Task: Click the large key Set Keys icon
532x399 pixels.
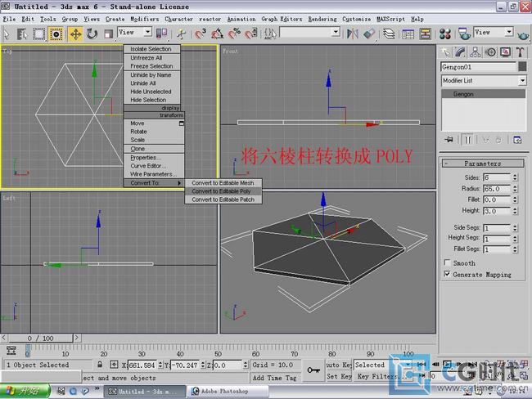Action: coord(313,370)
